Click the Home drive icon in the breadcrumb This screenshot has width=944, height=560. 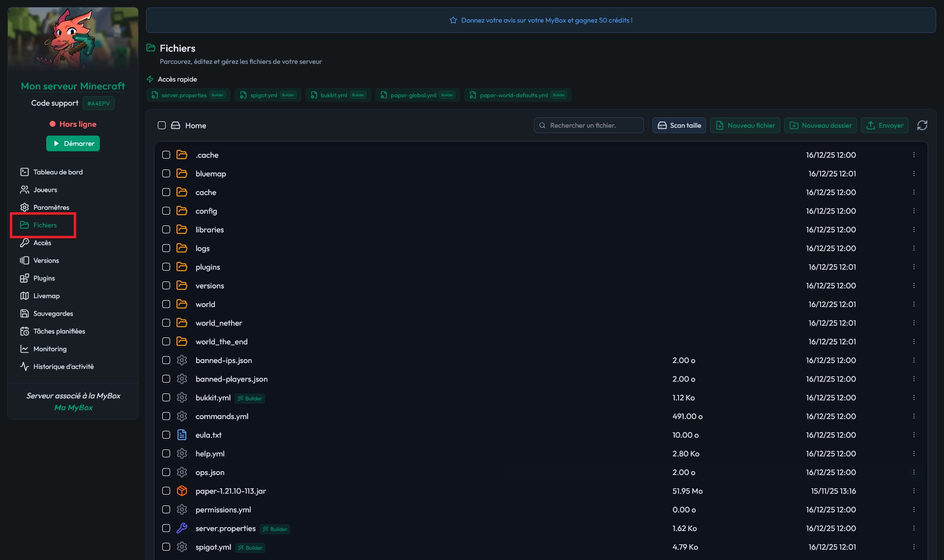[176, 125]
